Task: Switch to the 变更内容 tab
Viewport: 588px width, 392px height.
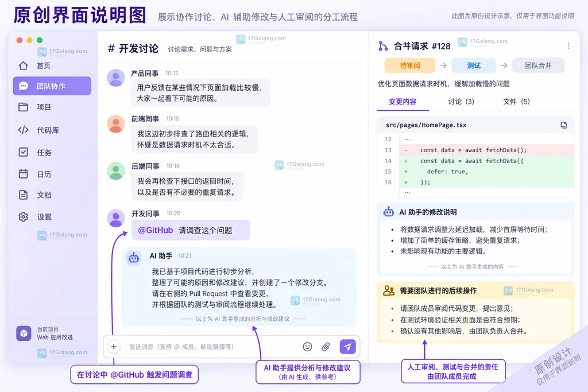Action: [x=403, y=102]
